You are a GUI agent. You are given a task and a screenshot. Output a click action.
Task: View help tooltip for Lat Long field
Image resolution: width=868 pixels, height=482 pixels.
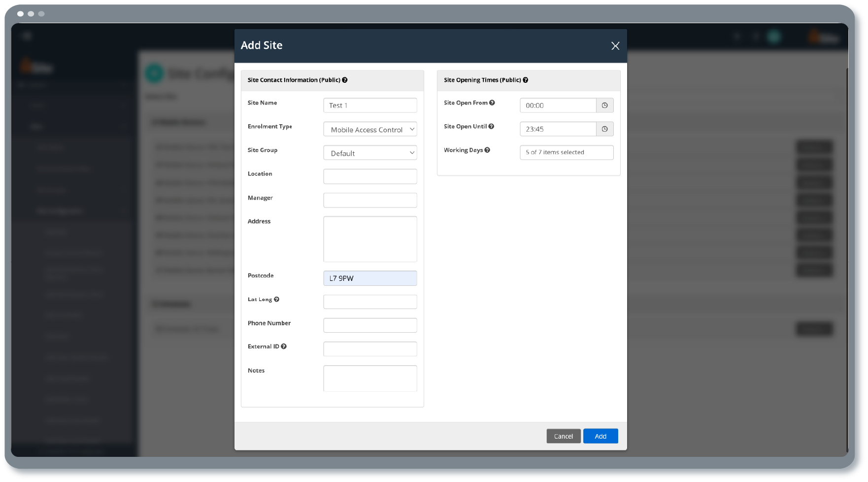[x=277, y=299]
